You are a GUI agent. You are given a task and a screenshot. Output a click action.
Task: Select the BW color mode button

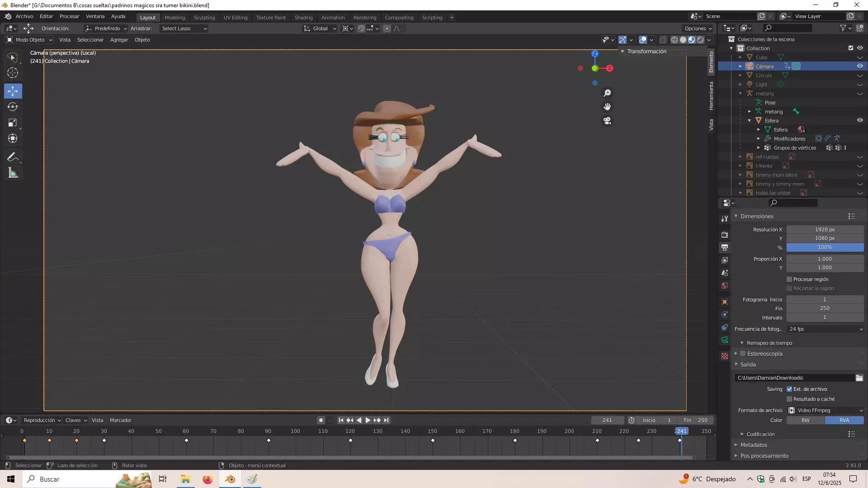[x=806, y=420]
